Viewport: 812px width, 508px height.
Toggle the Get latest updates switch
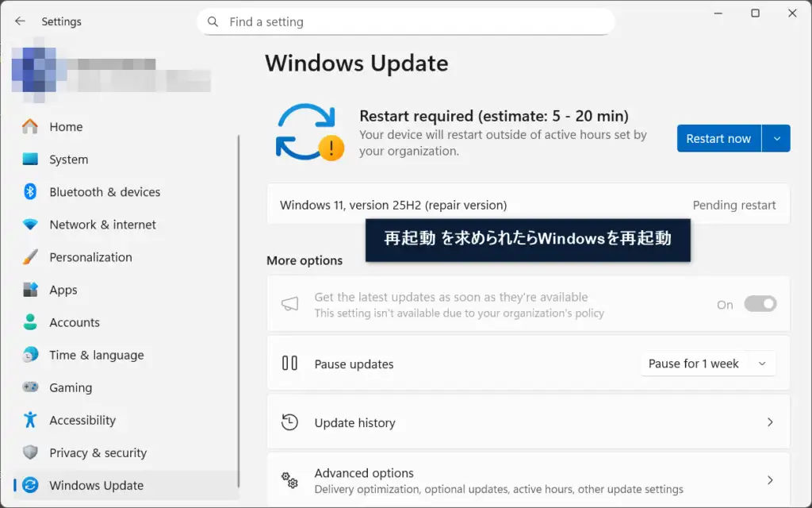(760, 304)
